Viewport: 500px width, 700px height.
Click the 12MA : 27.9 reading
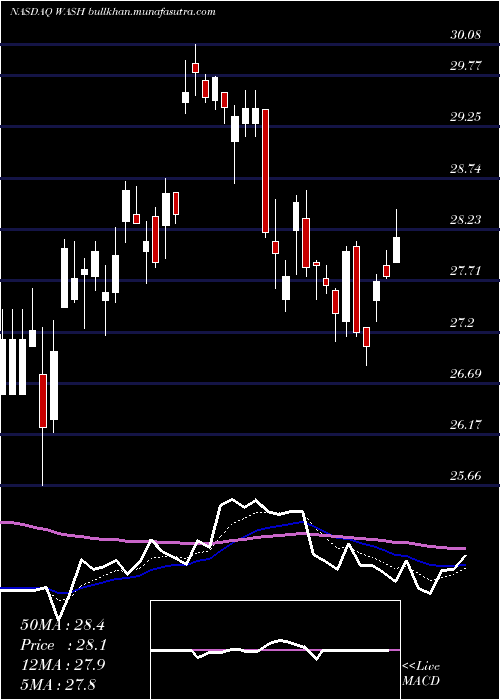click(x=62, y=665)
